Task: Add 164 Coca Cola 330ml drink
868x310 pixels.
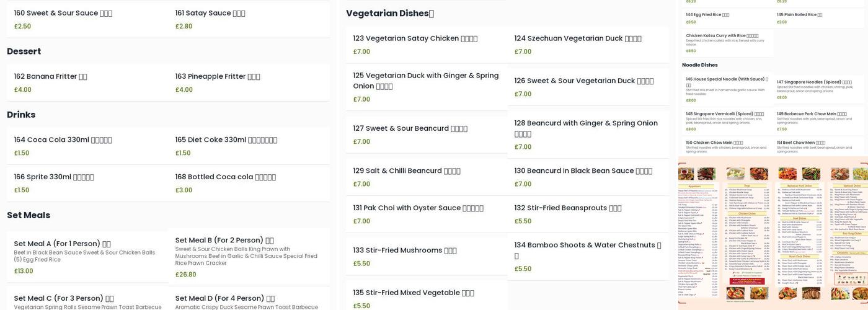Action: click(63, 139)
